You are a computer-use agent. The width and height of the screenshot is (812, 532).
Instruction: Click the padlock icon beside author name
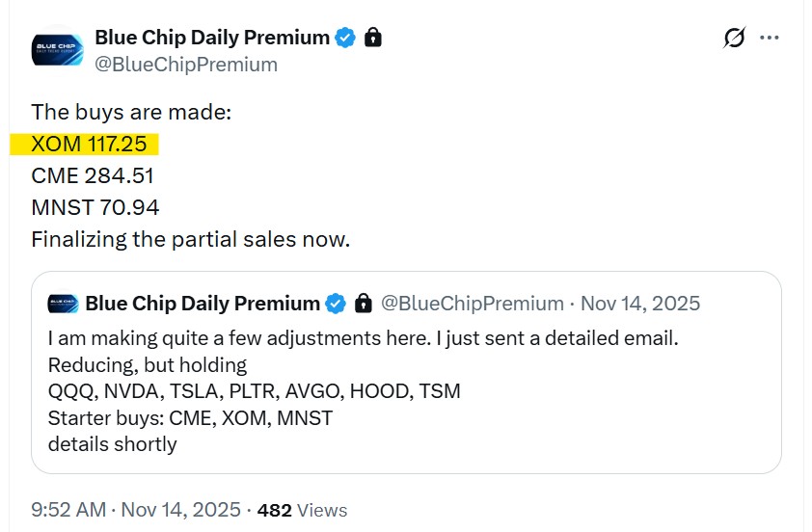[x=373, y=38]
